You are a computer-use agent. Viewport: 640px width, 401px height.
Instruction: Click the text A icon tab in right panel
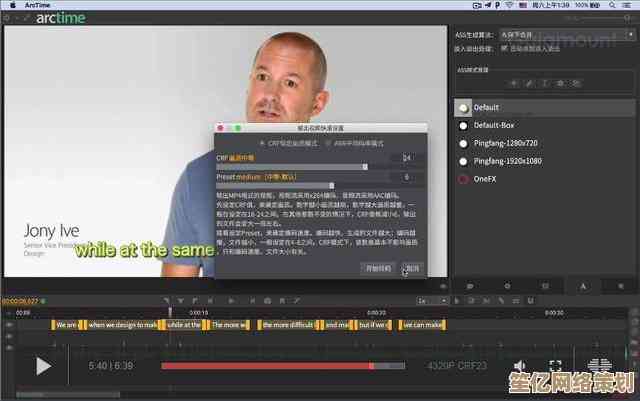[583, 287]
